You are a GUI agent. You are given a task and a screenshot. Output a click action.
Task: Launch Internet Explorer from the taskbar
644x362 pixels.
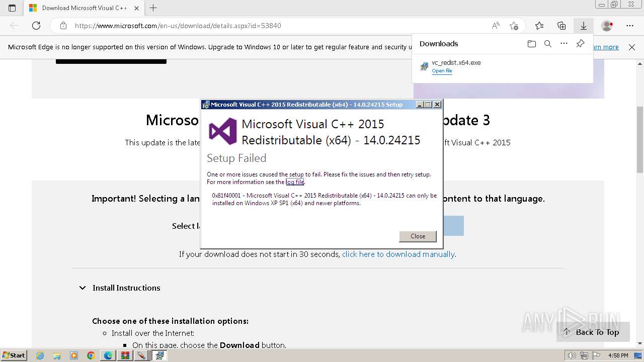(40, 355)
